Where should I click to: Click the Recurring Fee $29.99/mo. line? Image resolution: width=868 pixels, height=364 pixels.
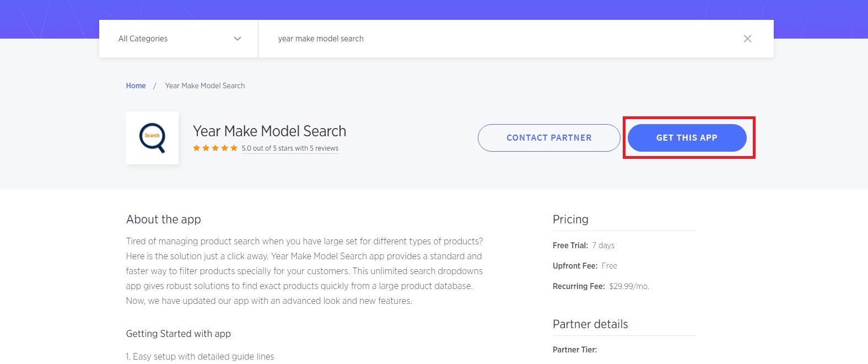[x=601, y=286]
